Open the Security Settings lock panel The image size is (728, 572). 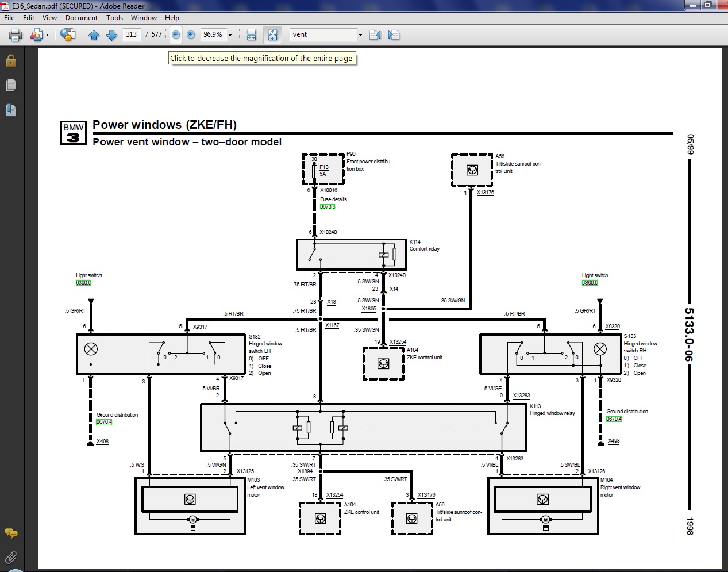[11, 60]
